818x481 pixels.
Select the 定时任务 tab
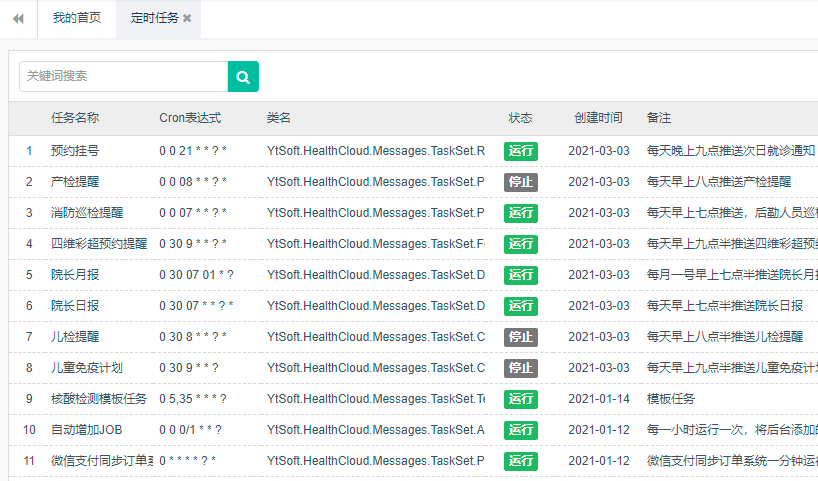pyautogui.click(x=152, y=19)
